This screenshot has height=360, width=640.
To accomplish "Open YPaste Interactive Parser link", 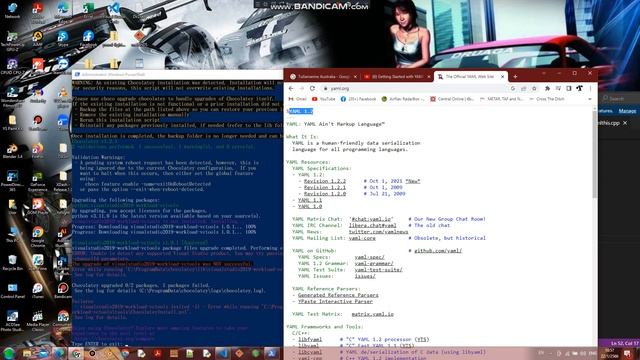I will point(335,301).
